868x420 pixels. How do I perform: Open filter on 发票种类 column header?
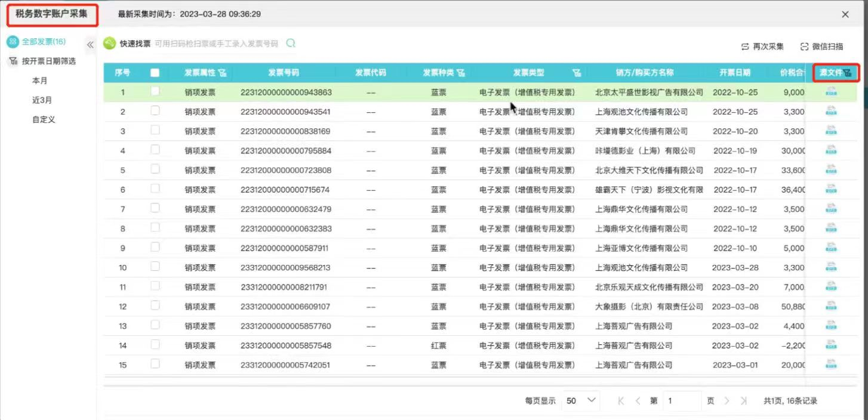[461, 73]
